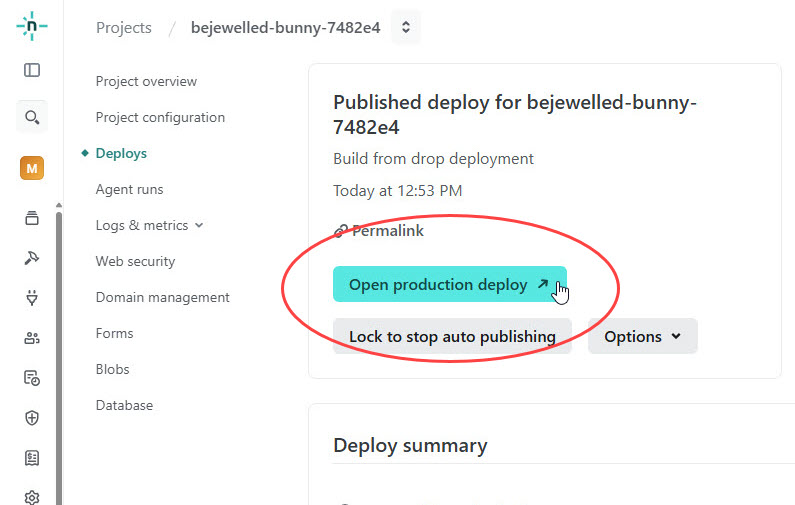Open the Database page
Image resolution: width=795 pixels, height=505 pixels.
[124, 405]
